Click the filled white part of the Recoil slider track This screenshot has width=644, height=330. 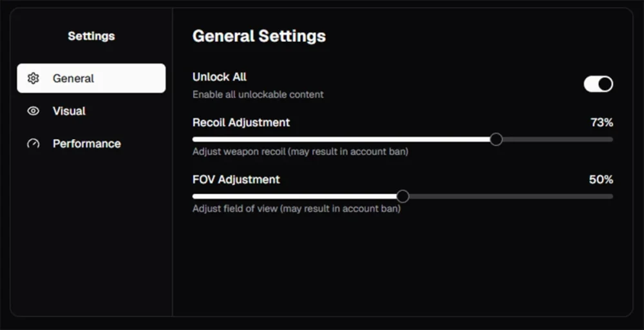341,139
